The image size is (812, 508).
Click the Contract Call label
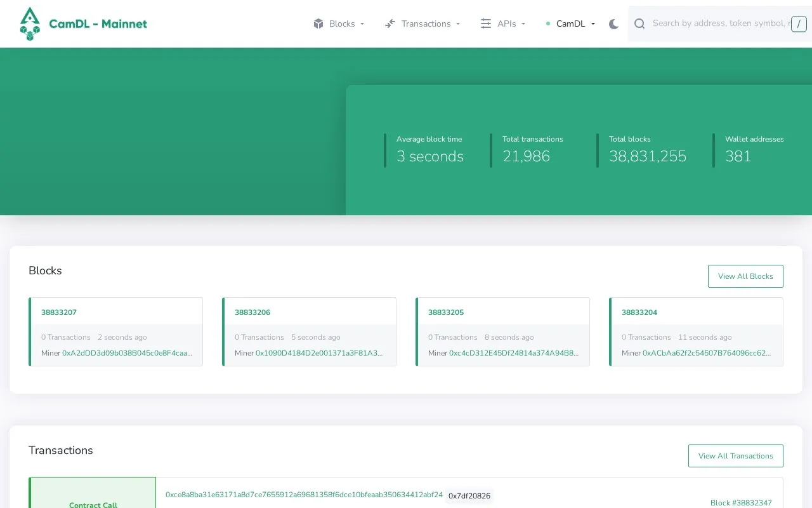(x=93, y=505)
